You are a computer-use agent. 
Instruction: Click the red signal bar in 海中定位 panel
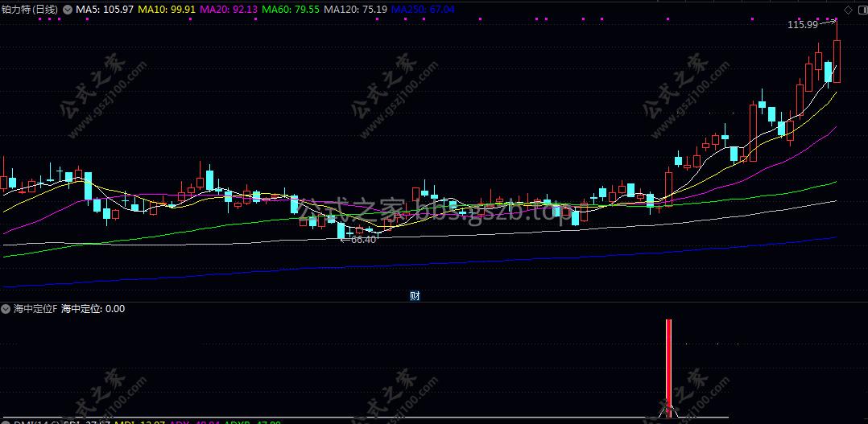(x=668, y=368)
